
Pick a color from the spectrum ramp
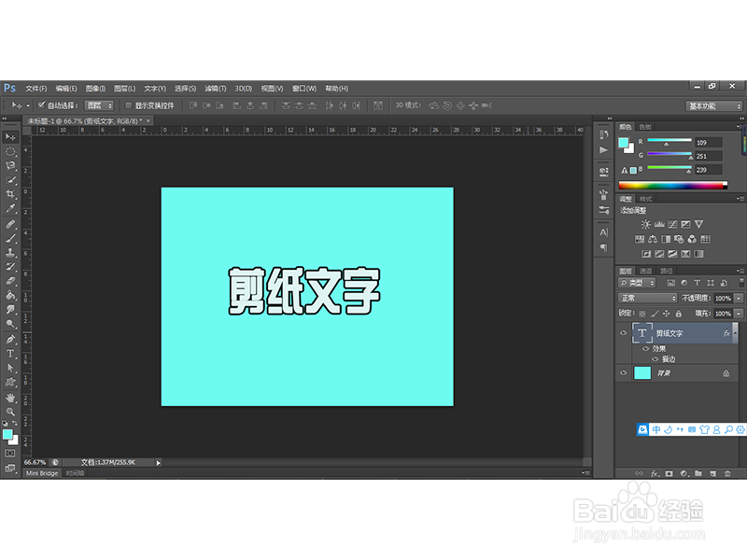pos(672,186)
